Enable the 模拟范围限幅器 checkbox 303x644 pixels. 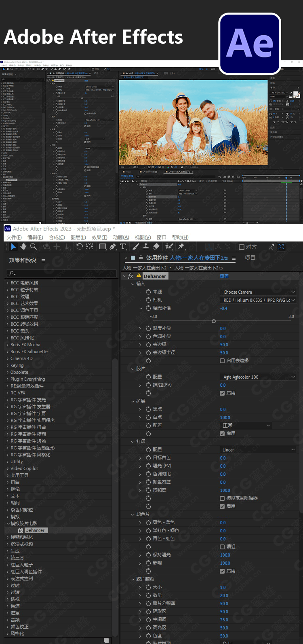222,498
